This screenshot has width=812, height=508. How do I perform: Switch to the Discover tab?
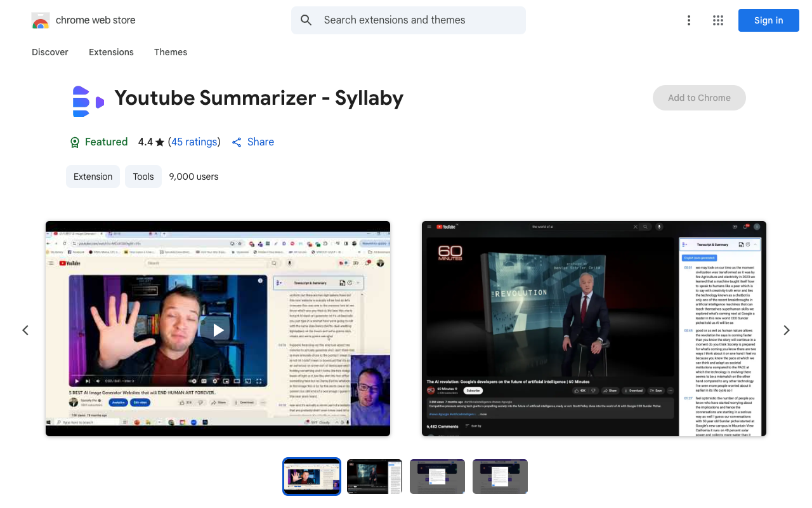pyautogui.click(x=50, y=52)
